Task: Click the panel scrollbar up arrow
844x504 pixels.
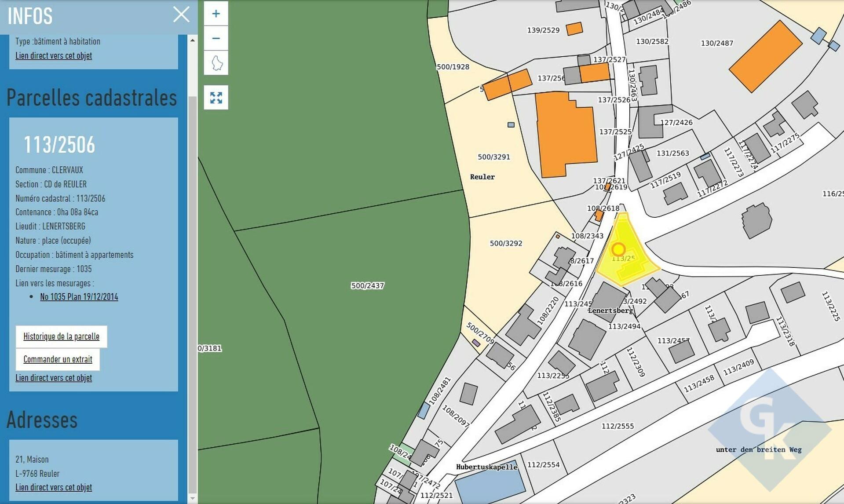Action: pos(192,40)
